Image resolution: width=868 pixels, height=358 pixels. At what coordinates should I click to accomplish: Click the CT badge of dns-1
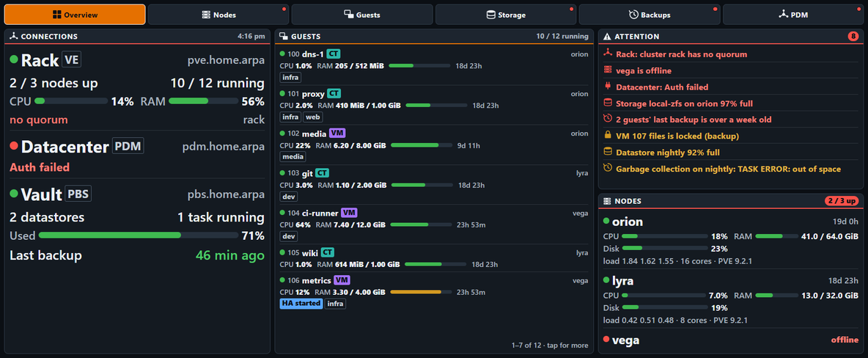[333, 54]
